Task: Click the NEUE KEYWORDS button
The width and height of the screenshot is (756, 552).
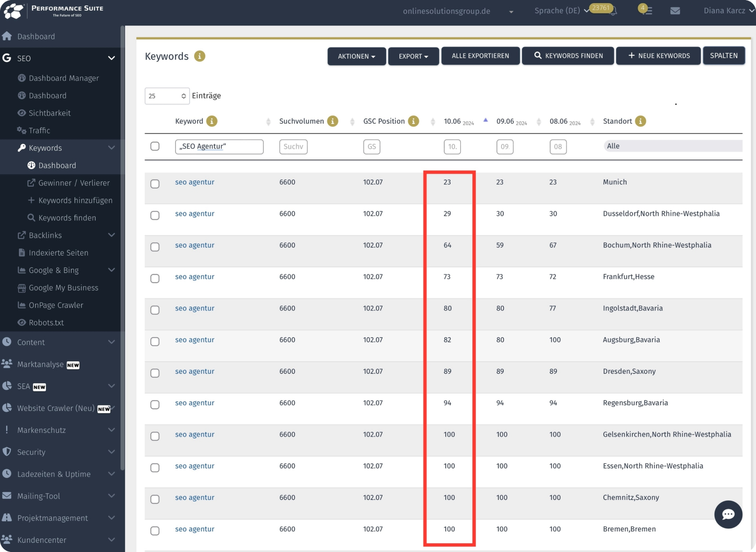Action: (658, 56)
